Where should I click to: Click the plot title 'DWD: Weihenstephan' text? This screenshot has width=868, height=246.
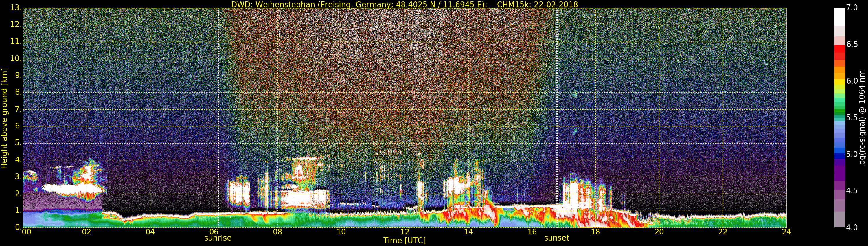[273, 4]
